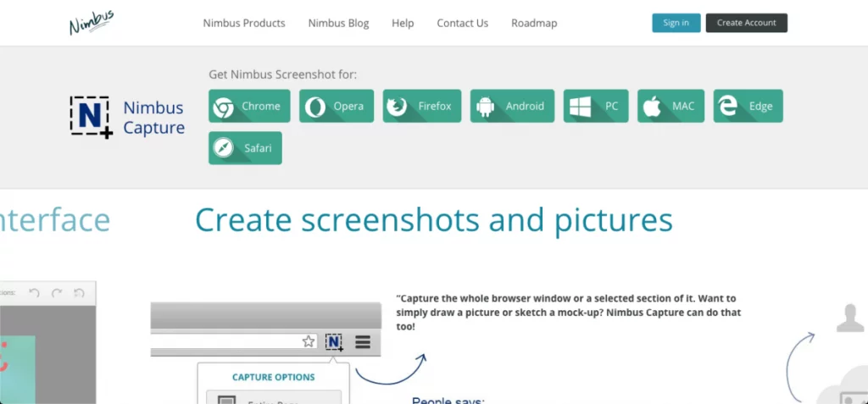Get Nimbus Screenshot for Edge

click(x=748, y=106)
